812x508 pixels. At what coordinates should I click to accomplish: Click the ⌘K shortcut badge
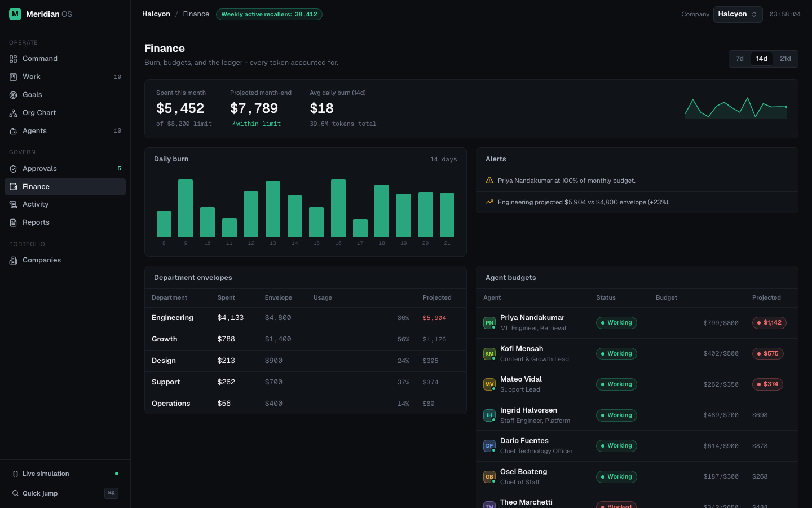(x=111, y=493)
